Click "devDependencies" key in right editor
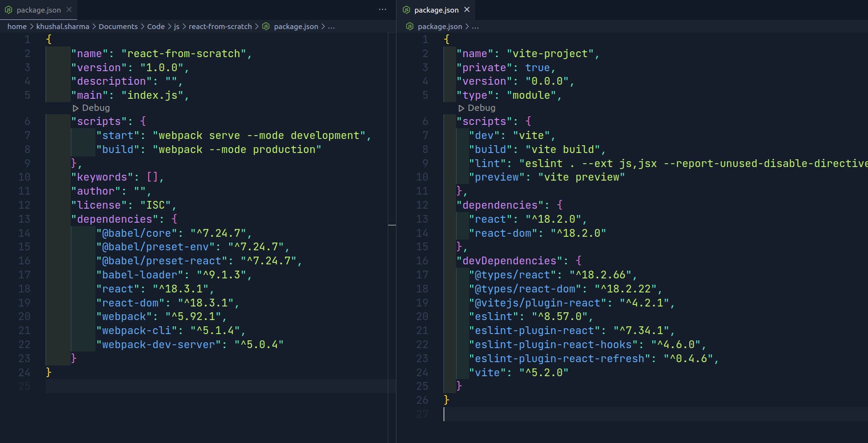868x443 pixels. [x=509, y=261]
